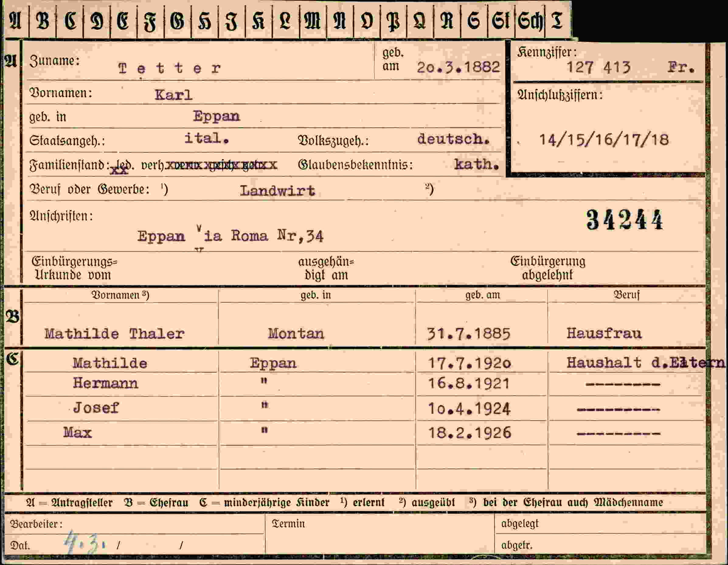Select the Kennziffer number "127 413"
Screen dimensions: 728x565
[598, 67]
